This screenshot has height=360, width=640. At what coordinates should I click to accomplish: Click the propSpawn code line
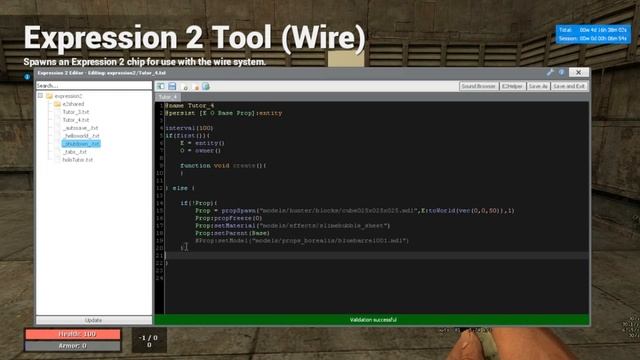coord(355,211)
